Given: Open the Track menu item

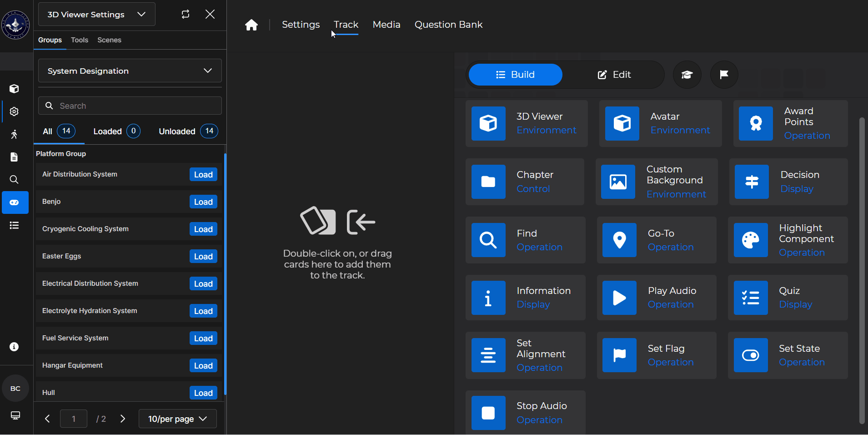Looking at the screenshot, I should (x=346, y=25).
